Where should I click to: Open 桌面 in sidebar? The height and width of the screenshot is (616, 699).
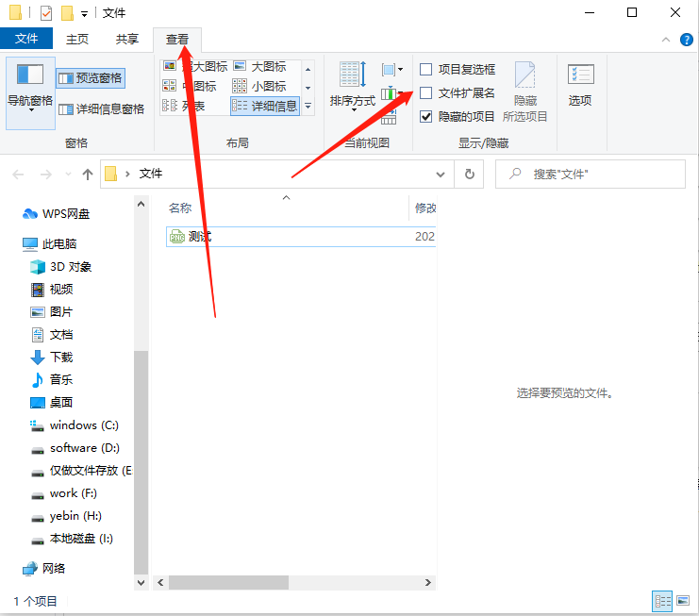(x=52, y=403)
